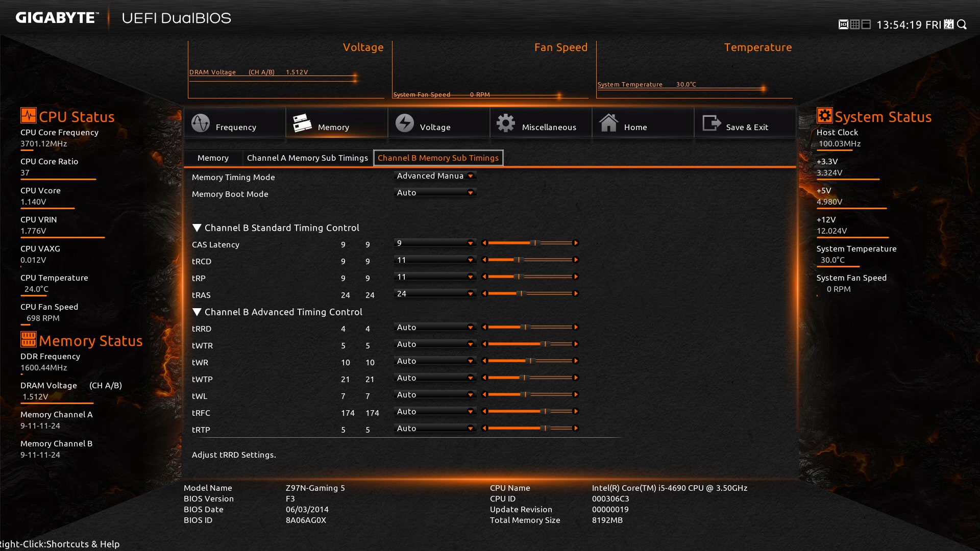Screen dimensions: 980x551
Task: Select the tRRD row label
Action: coord(202,329)
